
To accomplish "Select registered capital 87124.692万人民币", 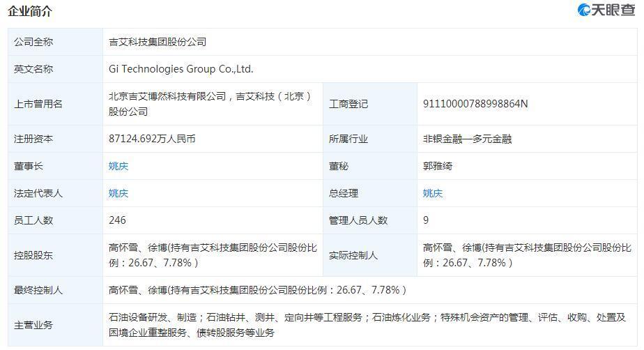I will 152,139.
